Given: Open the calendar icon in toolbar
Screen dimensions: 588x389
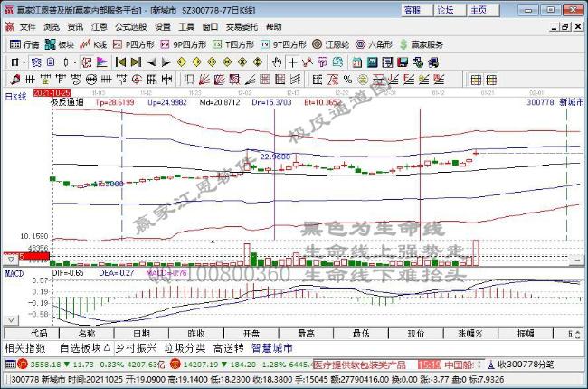Looking at the screenshot, I should [x=357, y=62].
